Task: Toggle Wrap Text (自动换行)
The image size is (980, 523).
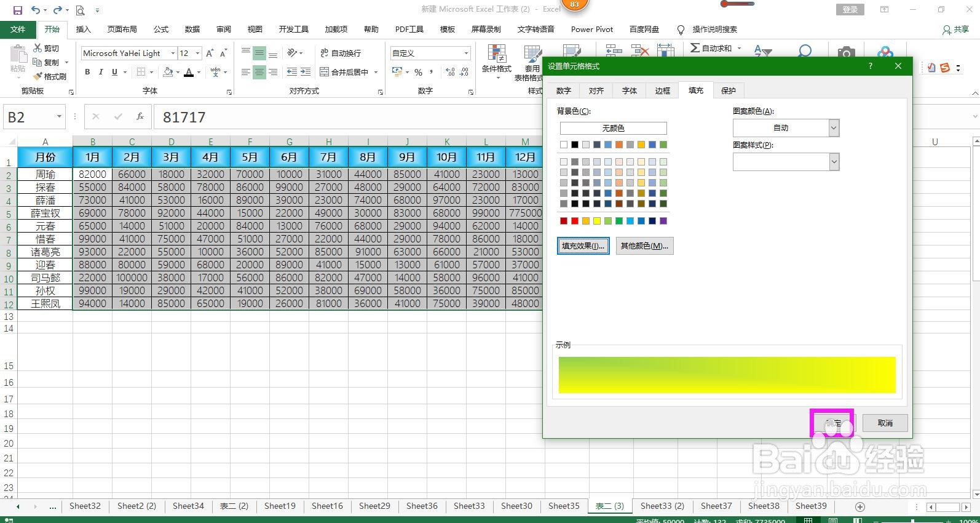Action: click(341, 53)
